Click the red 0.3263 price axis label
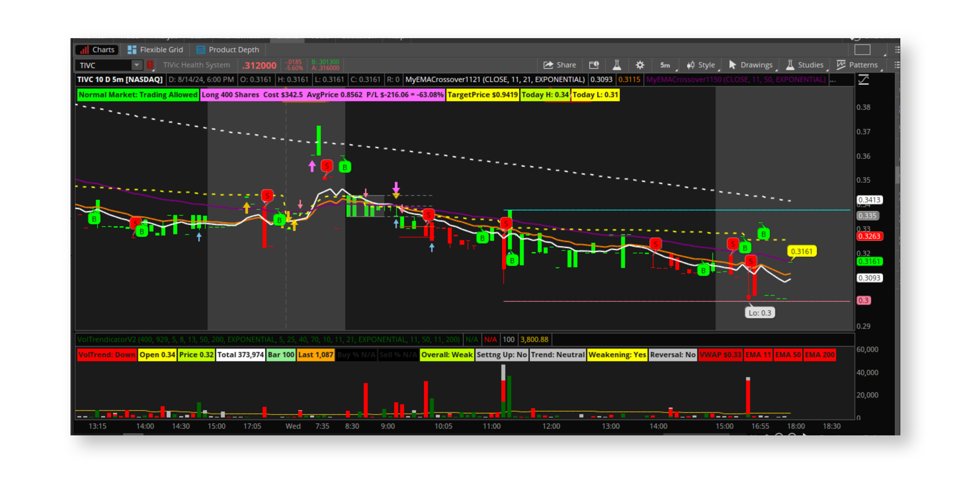This screenshot has height=482, width=980. pos(869,236)
